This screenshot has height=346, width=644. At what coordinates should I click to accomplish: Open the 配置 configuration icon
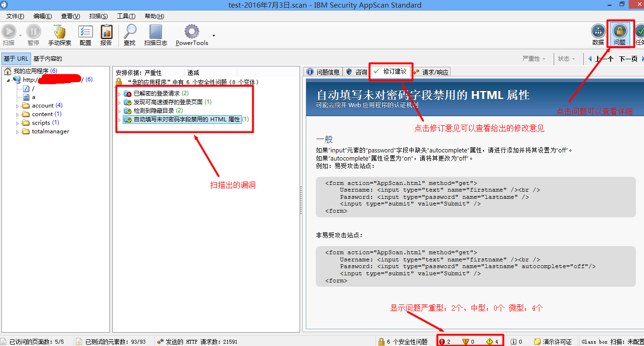click(x=86, y=32)
